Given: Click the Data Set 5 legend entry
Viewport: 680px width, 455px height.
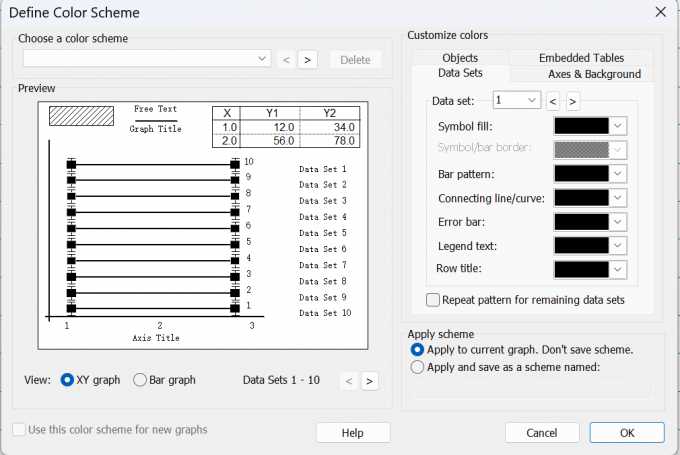Looking at the screenshot, I should coord(323,233).
